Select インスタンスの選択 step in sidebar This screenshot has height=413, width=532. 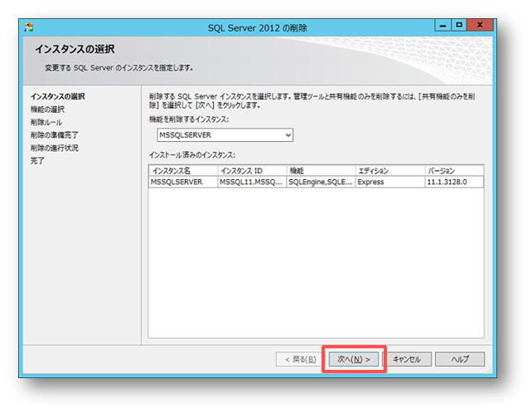(58, 96)
